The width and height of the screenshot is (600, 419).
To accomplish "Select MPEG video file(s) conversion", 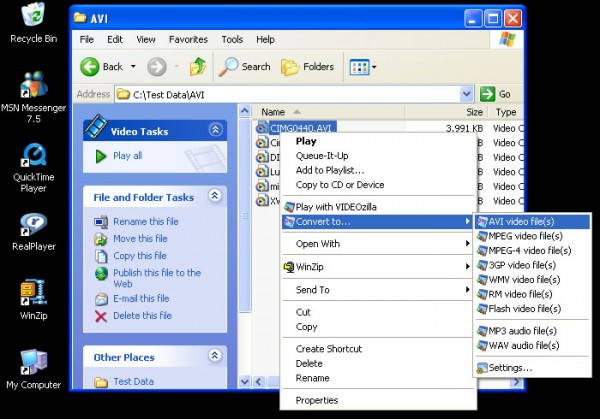I will 532,236.
